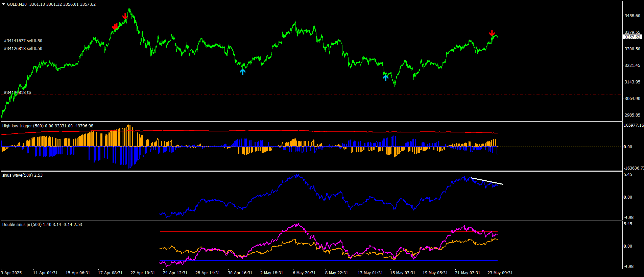
Task: Click the 2 May 18:31 time label
Action: coord(272,273)
